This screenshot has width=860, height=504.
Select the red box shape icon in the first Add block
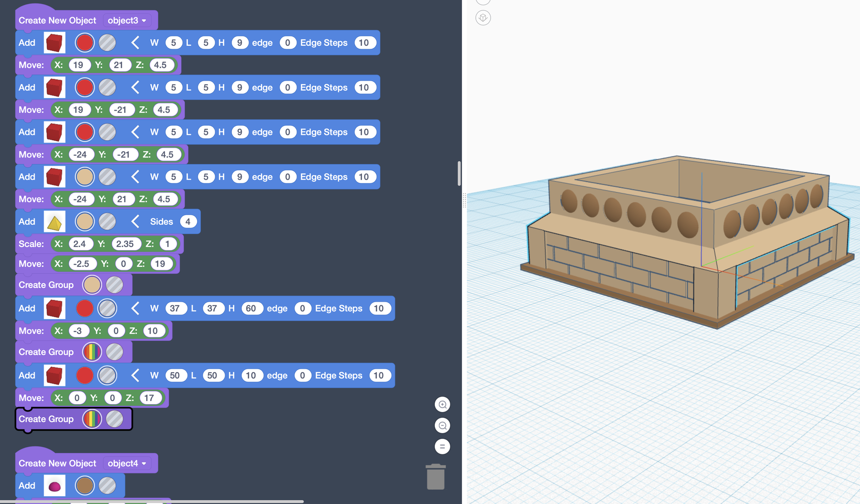coord(54,42)
